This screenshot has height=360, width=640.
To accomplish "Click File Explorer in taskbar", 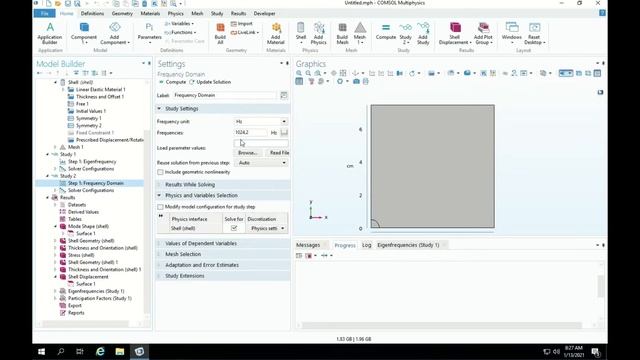I will [120, 351].
